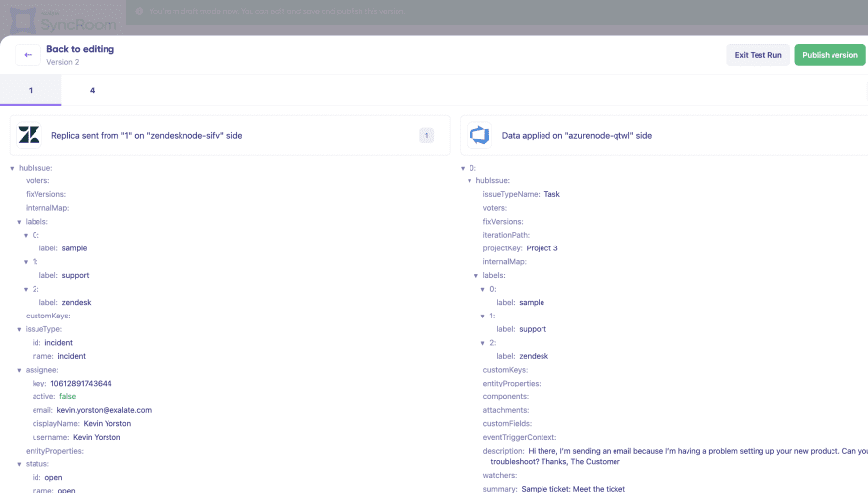This screenshot has width=868, height=493.
Task: Click the Azure DevOps logo icon
Action: (480, 135)
